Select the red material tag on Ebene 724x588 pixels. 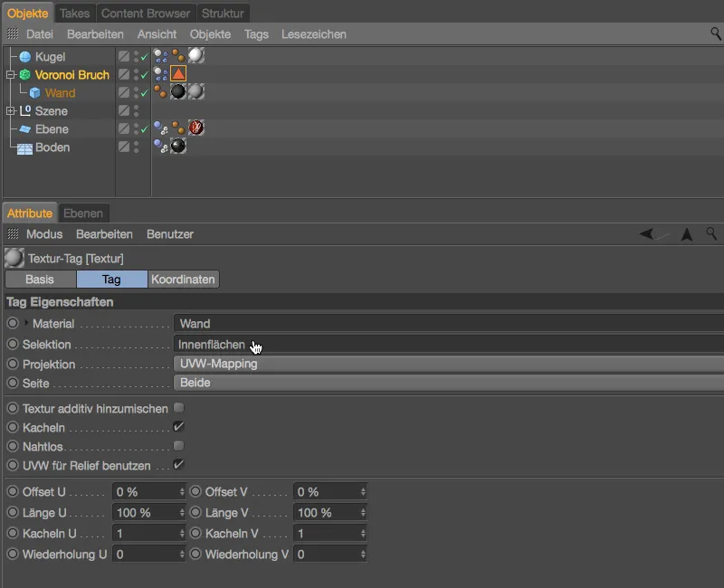[x=195, y=128]
